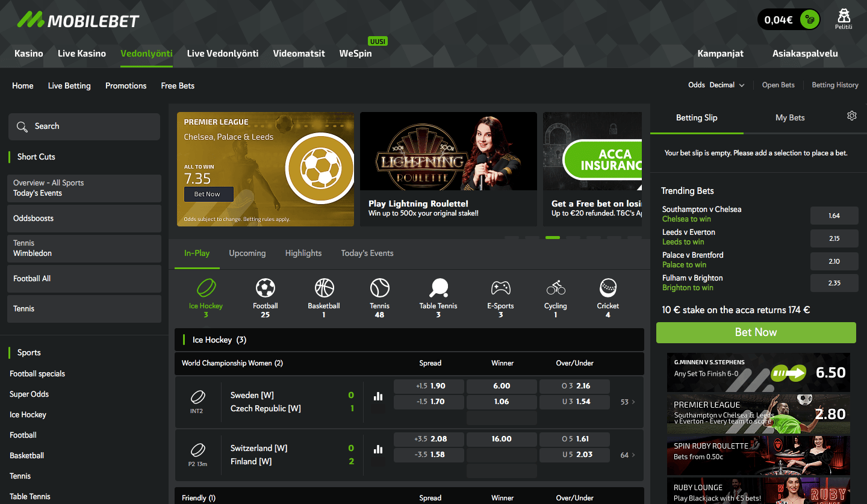Screen dimensions: 867x504
Task: Check the 0,04€ account balance
Action: (x=778, y=20)
